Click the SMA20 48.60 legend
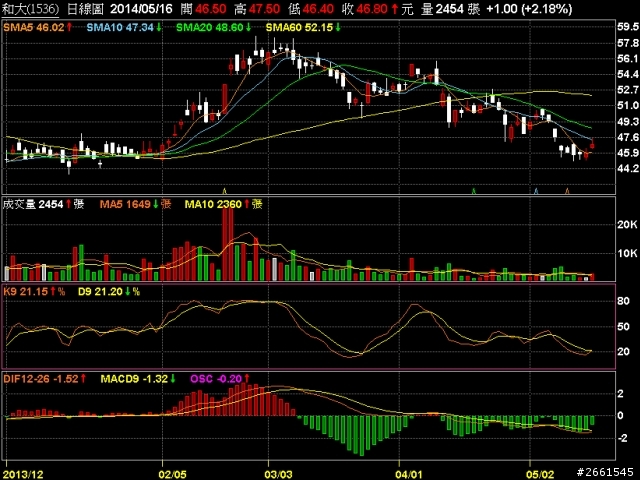The width and height of the screenshot is (640, 480). (x=213, y=28)
